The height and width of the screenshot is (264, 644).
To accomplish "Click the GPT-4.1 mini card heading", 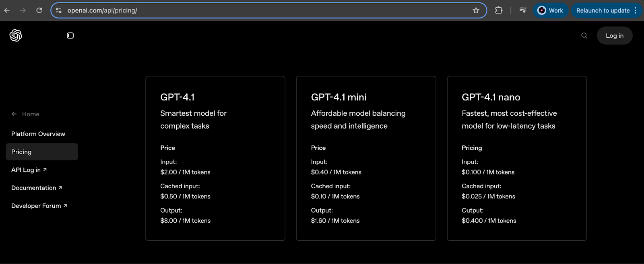I will [x=339, y=97].
